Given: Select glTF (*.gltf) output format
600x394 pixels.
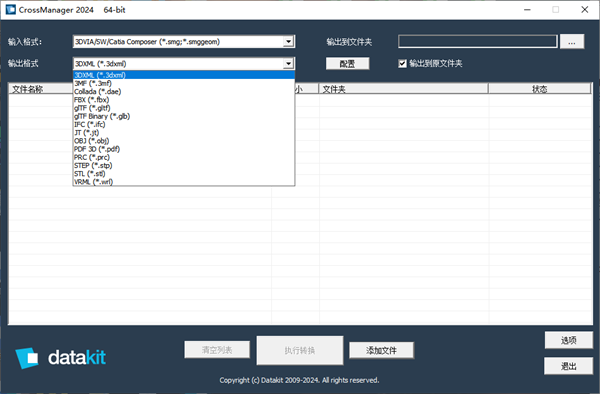Looking at the screenshot, I should point(184,108).
